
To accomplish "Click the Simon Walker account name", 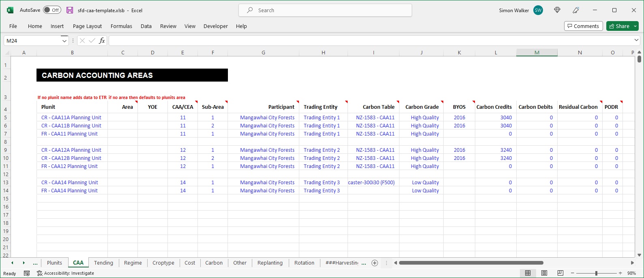I will [x=514, y=11].
